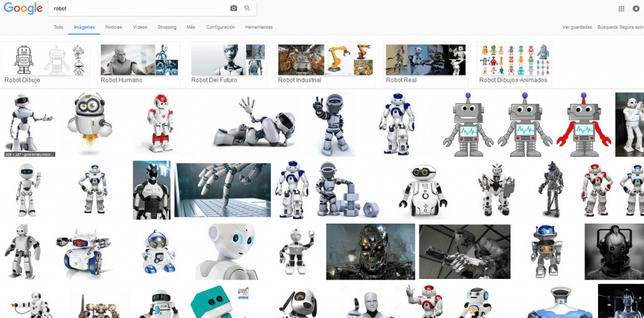Image resolution: width=644 pixels, height=318 pixels.
Task: Open the blue-domed toy robot image
Action: pyautogui.click(x=545, y=252)
